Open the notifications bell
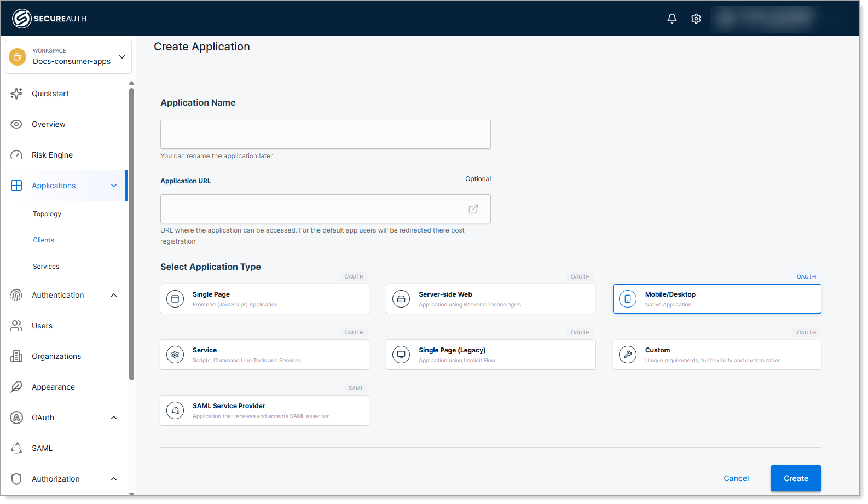Viewport: 868px width, 504px height. point(672,19)
